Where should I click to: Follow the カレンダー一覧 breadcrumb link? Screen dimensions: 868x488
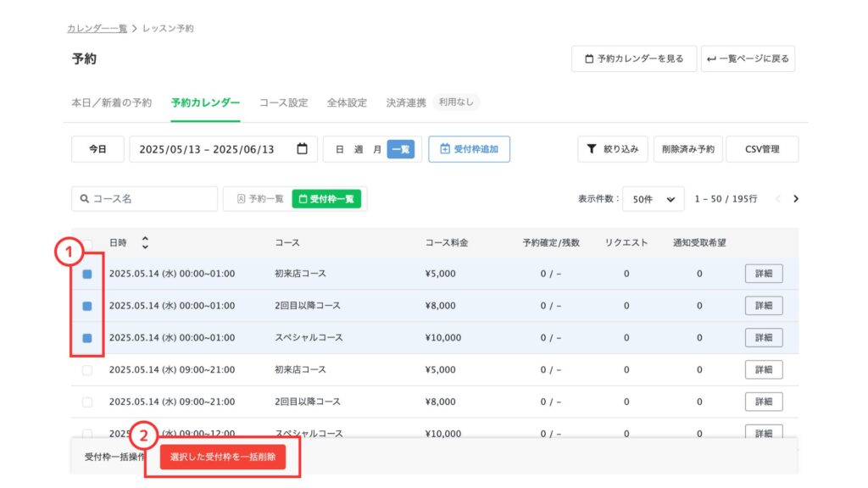click(x=97, y=28)
